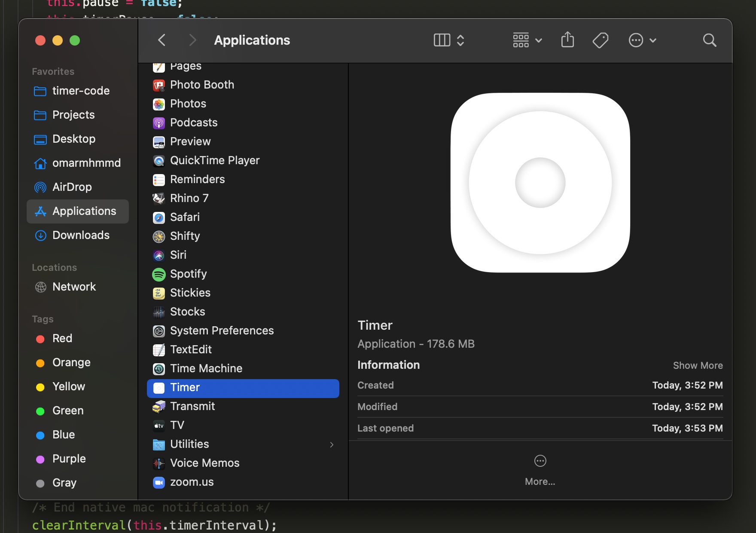This screenshot has height=533, width=756.
Task: Filter by the Yellow tag
Action: 78,386
